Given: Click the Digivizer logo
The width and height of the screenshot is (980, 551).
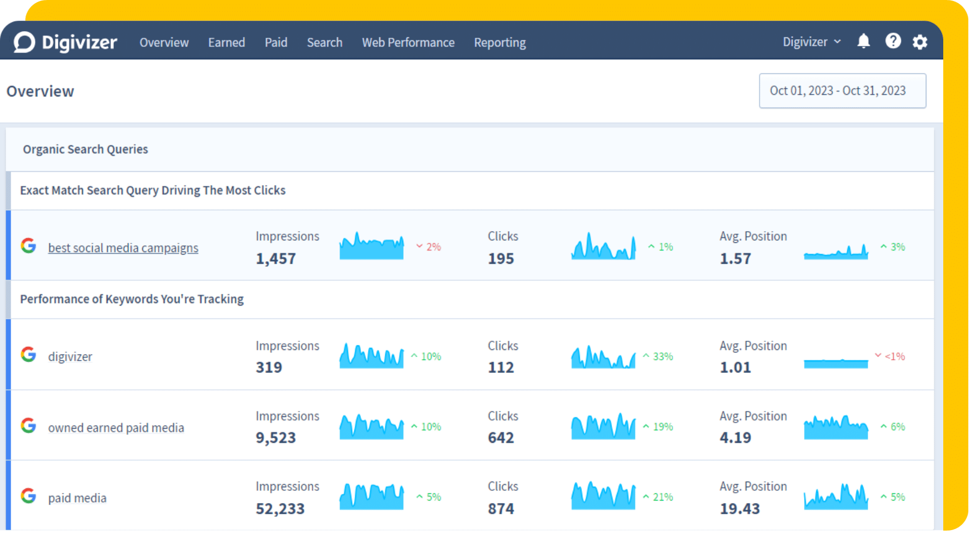Looking at the screenshot, I should (x=65, y=42).
